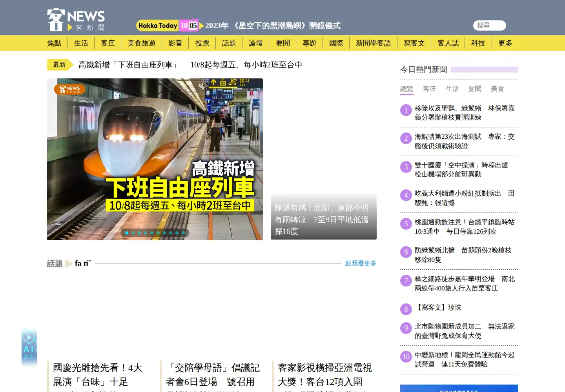Open the 焦點 menu item
This screenshot has height=392, width=565.
pyautogui.click(x=54, y=43)
